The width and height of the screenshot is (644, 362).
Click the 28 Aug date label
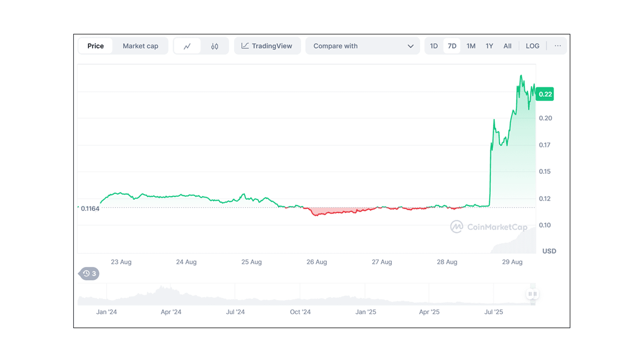click(447, 262)
